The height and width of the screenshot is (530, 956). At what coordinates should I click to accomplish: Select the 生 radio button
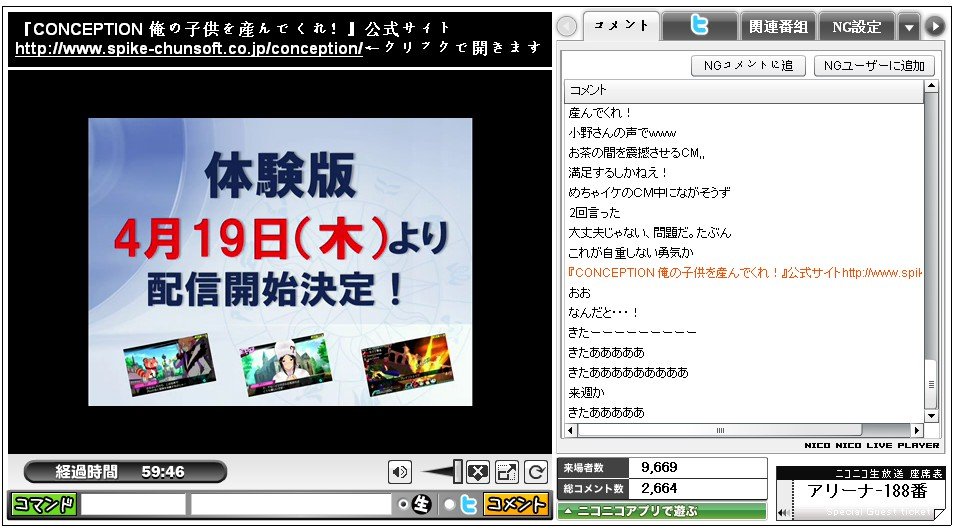tap(402, 504)
